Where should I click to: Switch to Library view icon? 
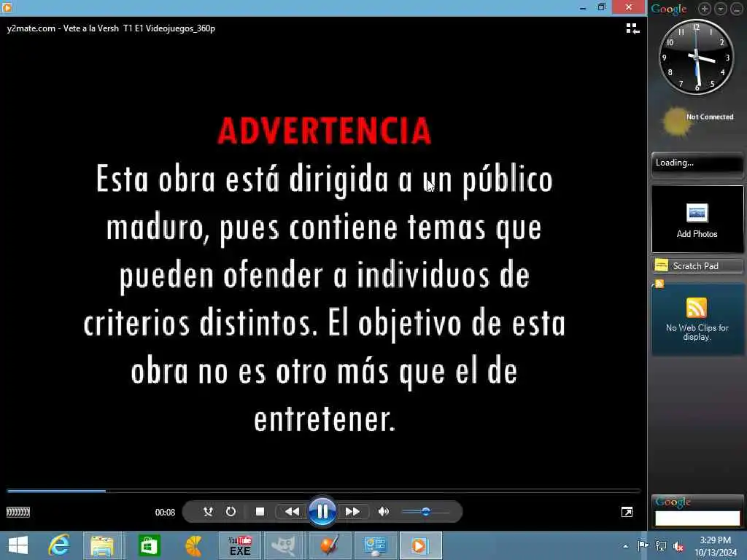click(x=632, y=29)
